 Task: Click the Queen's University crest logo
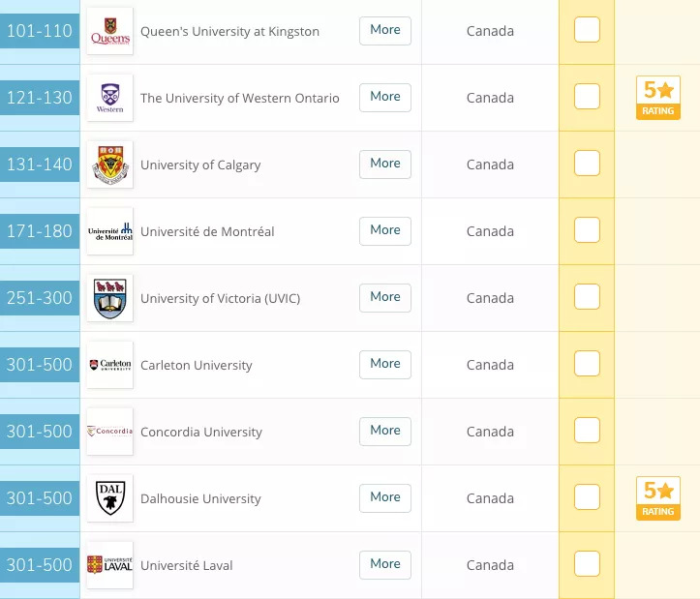[109, 31]
